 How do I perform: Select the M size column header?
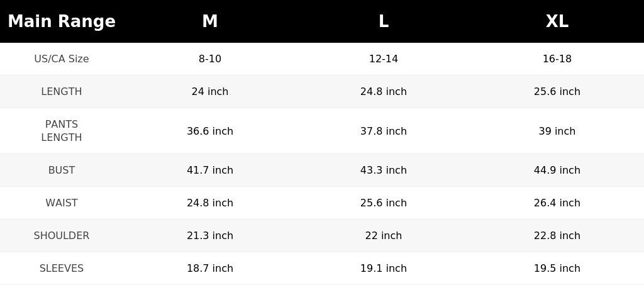click(210, 21)
